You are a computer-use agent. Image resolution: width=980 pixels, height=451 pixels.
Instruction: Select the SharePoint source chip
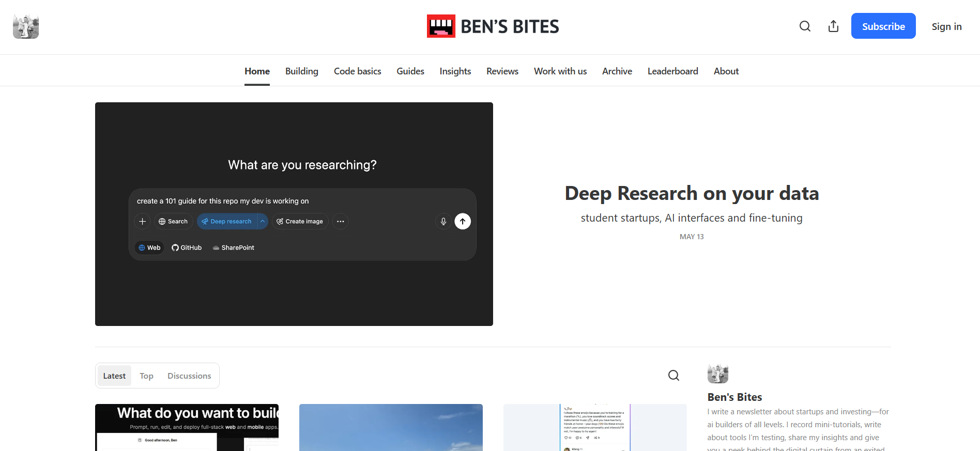(x=234, y=248)
